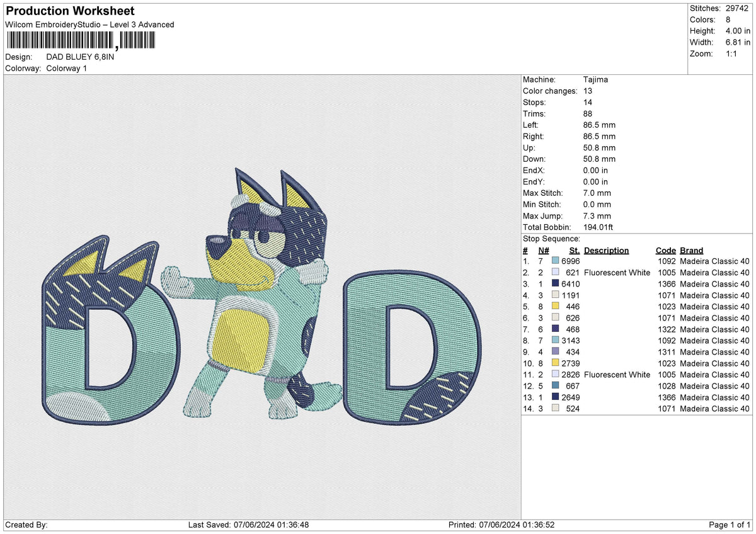Click the barcode below the Wilcom title
The width and height of the screenshot is (756, 534).
[80, 41]
